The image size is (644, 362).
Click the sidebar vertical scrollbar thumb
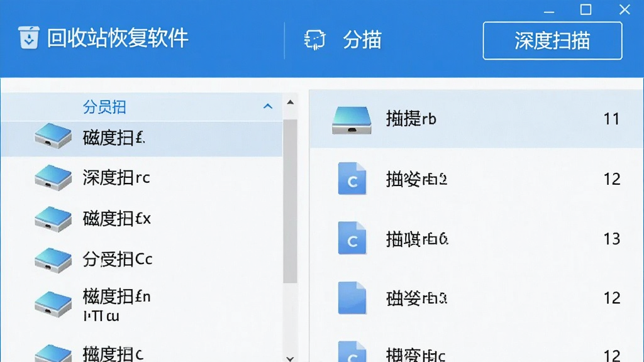pos(291,201)
